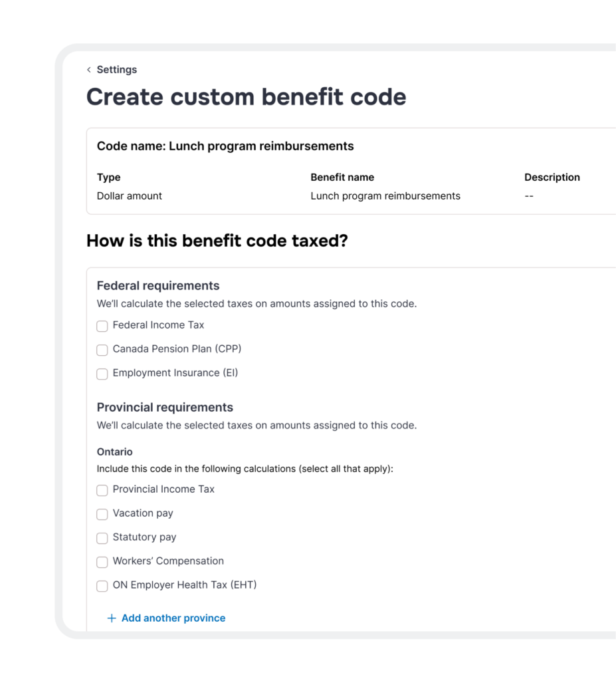The image size is (616, 681).
Task: Click the Create custom benefit code title
Action: point(246,96)
